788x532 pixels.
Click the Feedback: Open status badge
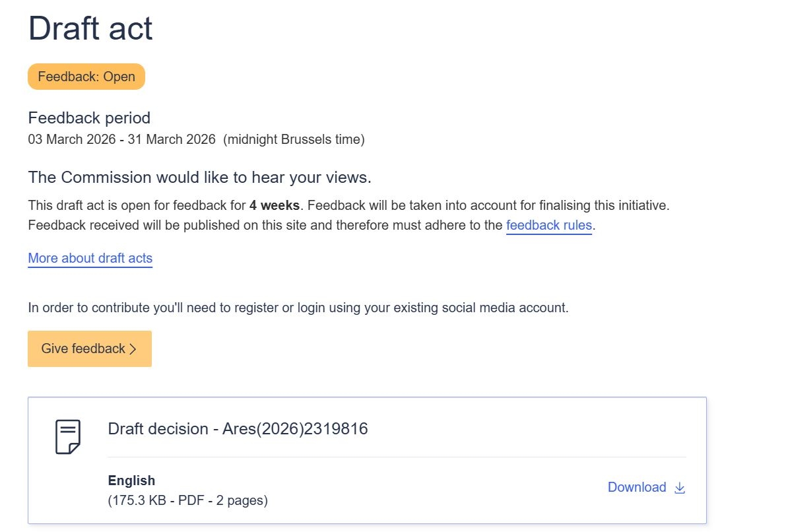86,77
